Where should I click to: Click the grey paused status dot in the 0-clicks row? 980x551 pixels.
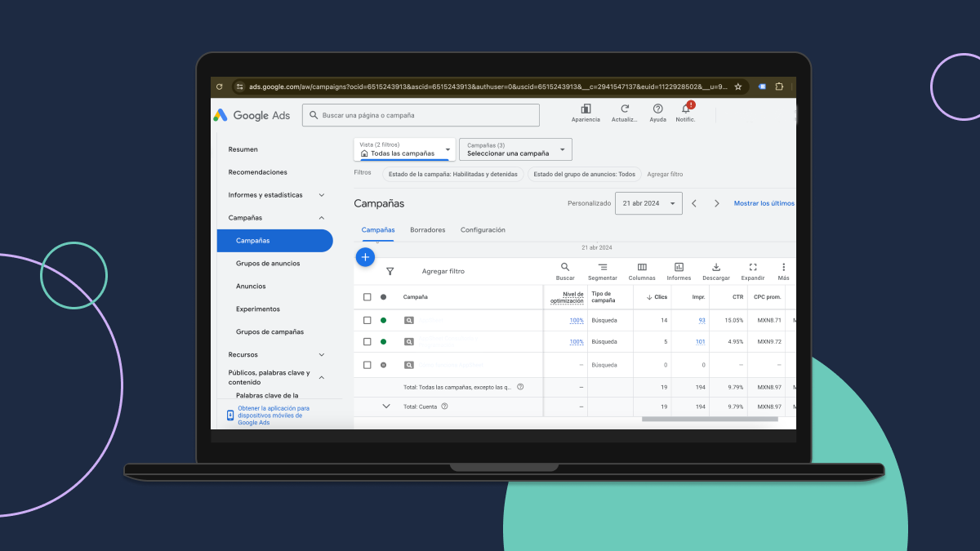(x=383, y=365)
